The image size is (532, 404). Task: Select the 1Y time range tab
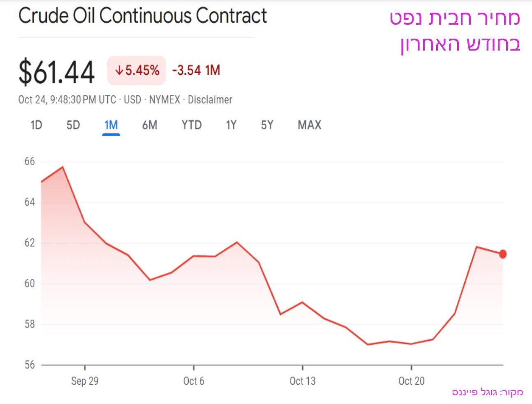tap(231, 125)
